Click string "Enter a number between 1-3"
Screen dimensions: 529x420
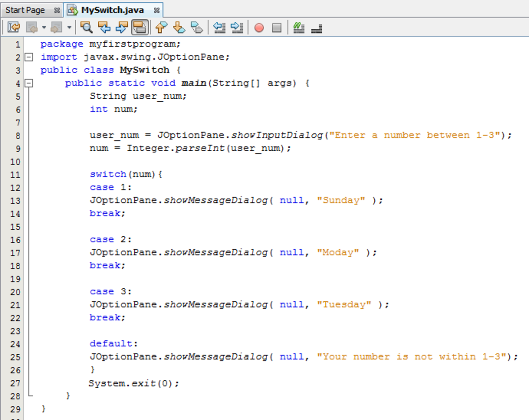click(x=416, y=135)
